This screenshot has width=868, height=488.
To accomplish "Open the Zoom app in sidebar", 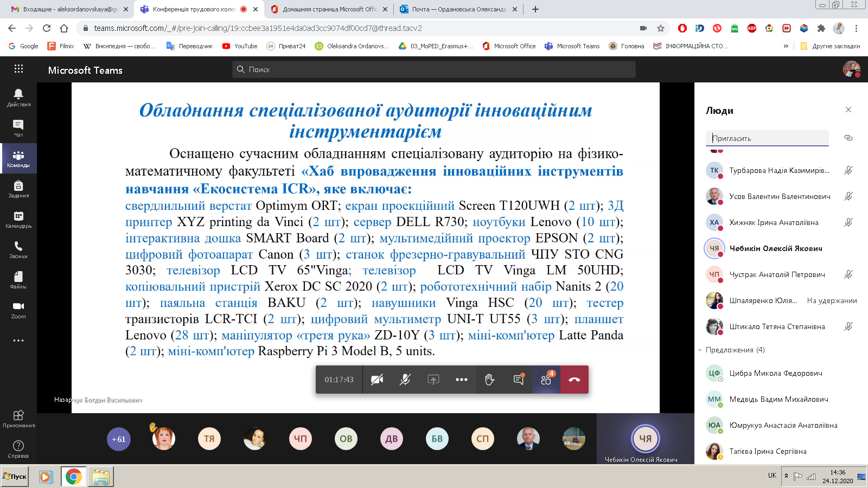I will pyautogui.click(x=18, y=310).
